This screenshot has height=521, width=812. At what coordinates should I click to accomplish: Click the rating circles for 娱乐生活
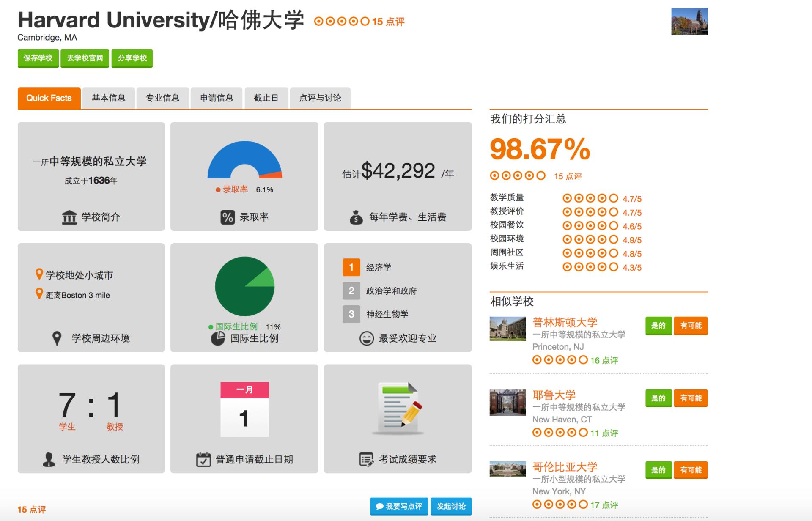(x=590, y=267)
